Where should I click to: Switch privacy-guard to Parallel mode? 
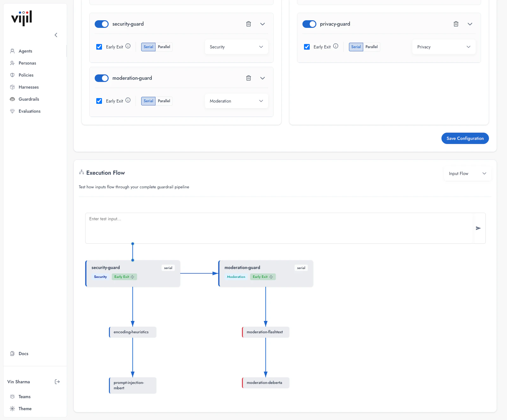pyautogui.click(x=371, y=47)
